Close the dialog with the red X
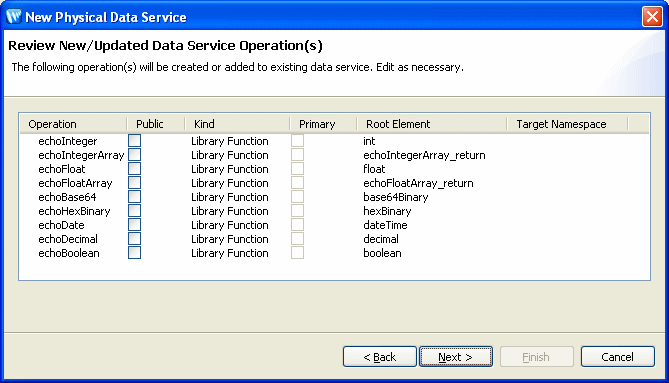Image resolution: width=669 pixels, height=383 pixels. pos(652,17)
